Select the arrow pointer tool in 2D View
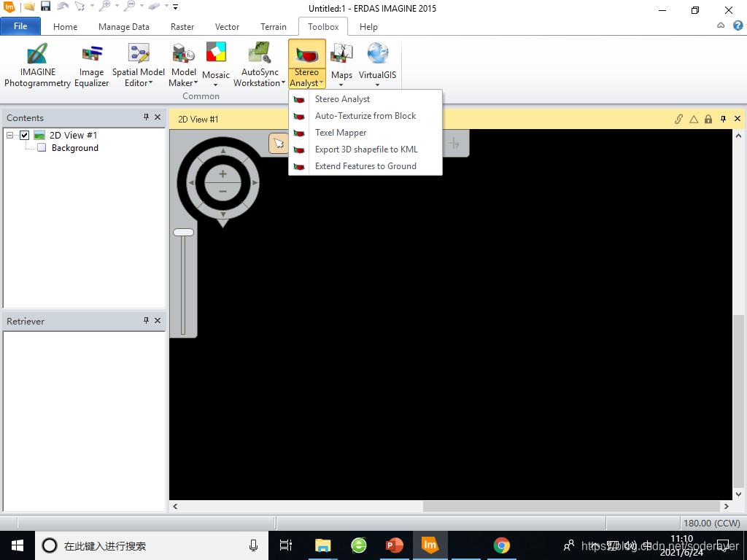The width and height of the screenshot is (747, 560). [x=279, y=144]
